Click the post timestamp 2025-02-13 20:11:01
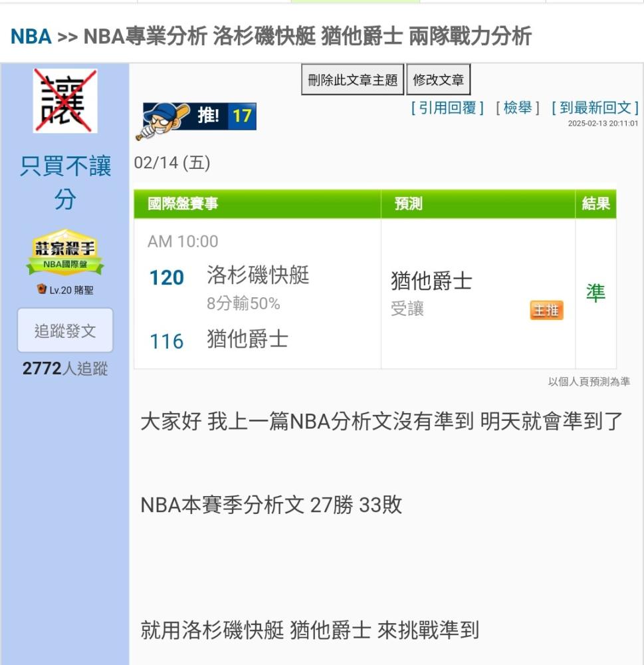This screenshot has height=665, width=644. (x=603, y=124)
